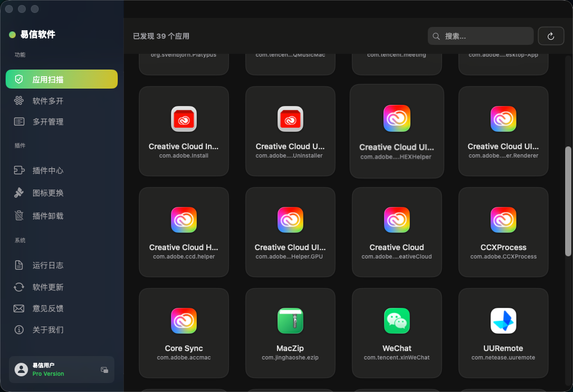Go to 插件中心 section
The height and width of the screenshot is (392, 573).
(x=48, y=170)
